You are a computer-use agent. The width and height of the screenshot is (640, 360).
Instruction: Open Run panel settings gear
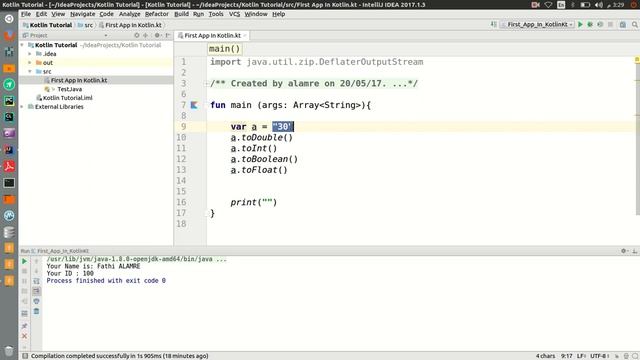tap(624, 251)
